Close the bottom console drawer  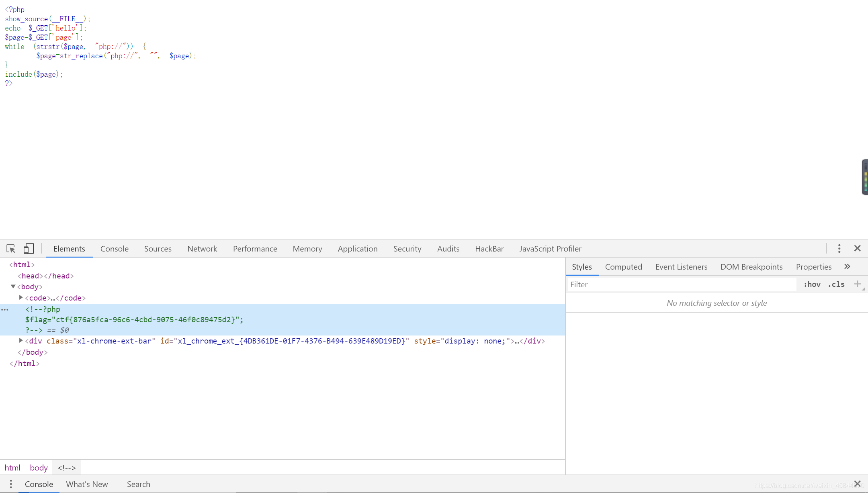pos(857,483)
